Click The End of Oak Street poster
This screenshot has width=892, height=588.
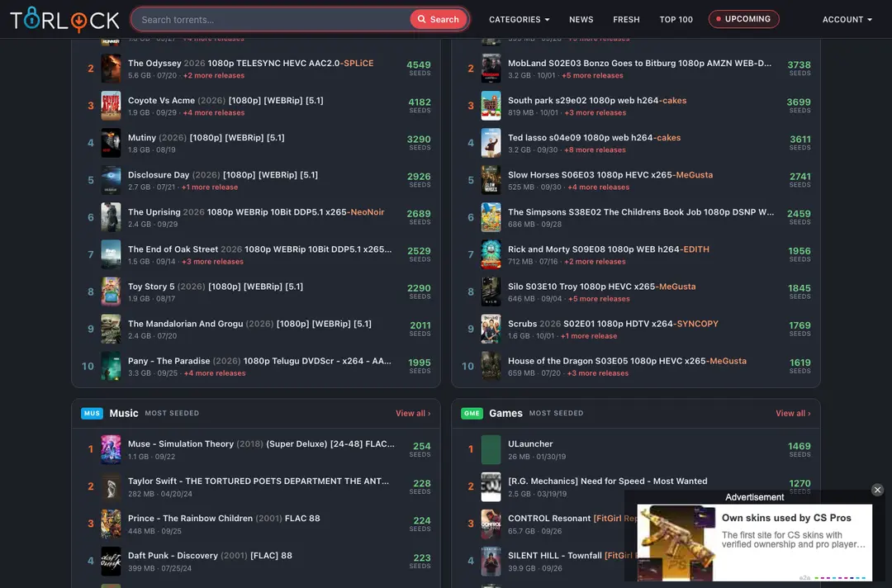tap(111, 254)
